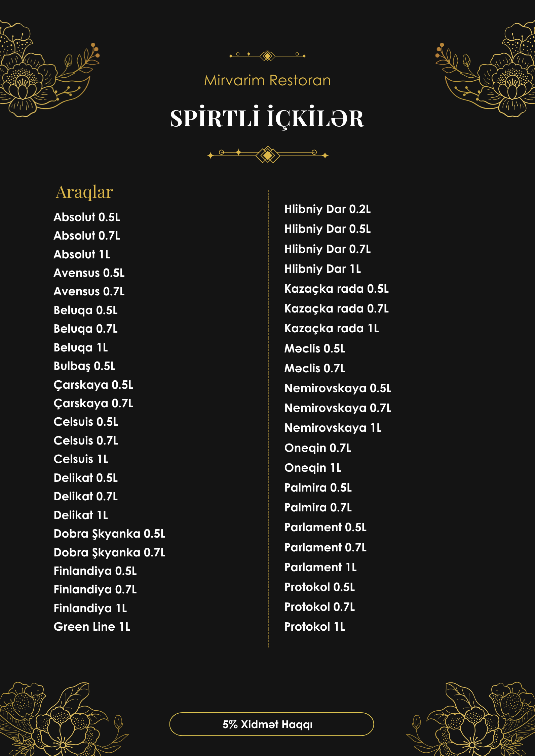Open the Araqlar category heading
This screenshot has width=535, height=756.
coord(84,192)
